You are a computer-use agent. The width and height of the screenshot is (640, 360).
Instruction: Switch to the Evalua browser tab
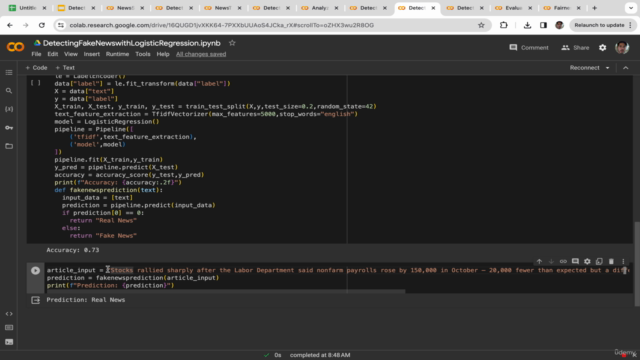[513, 8]
